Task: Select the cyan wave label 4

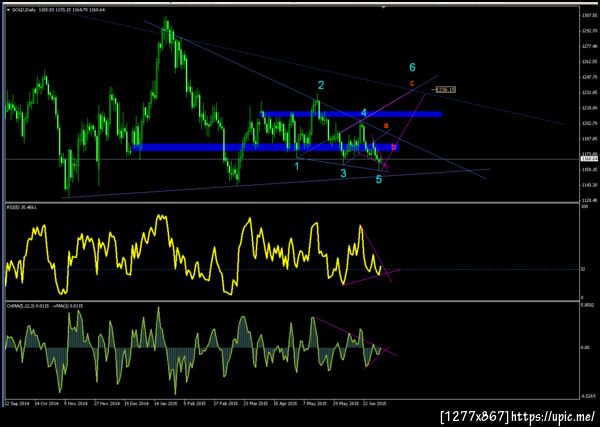Action: coord(364,112)
